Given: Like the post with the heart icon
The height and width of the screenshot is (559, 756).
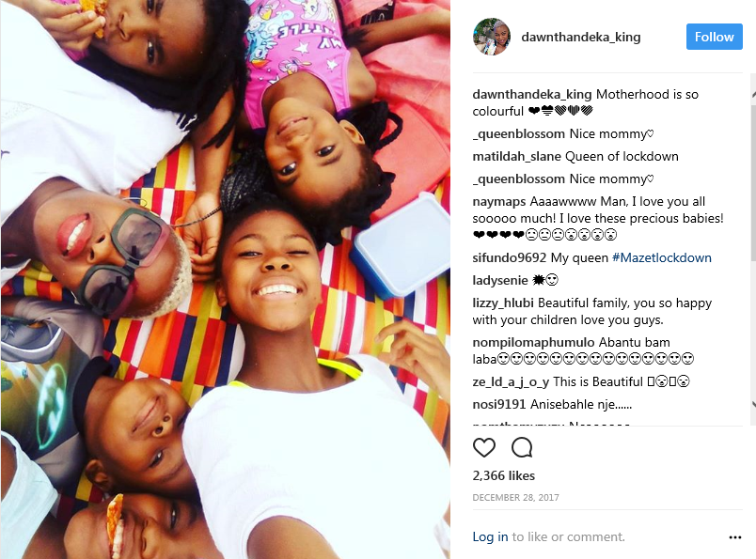Looking at the screenshot, I should (x=484, y=448).
